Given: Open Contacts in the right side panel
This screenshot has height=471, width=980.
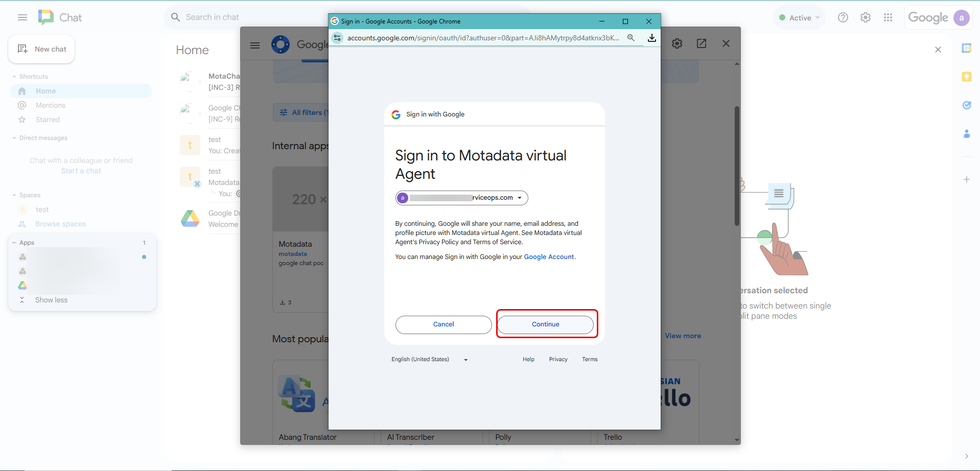Looking at the screenshot, I should point(967,133).
